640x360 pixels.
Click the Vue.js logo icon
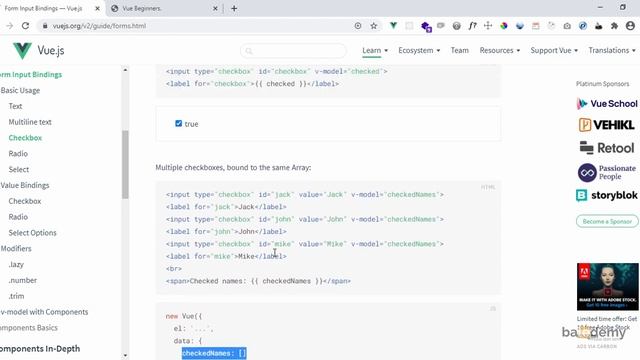pos(22,51)
